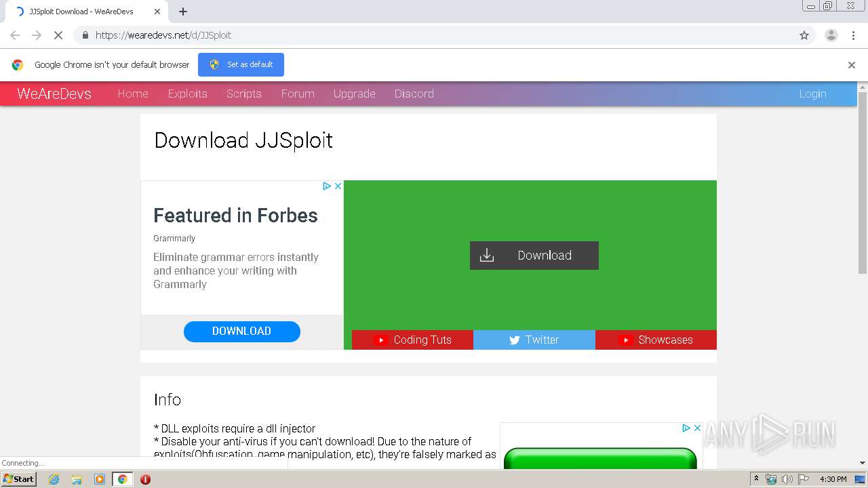
Task: Bookmark this page with the star icon
Action: [804, 35]
